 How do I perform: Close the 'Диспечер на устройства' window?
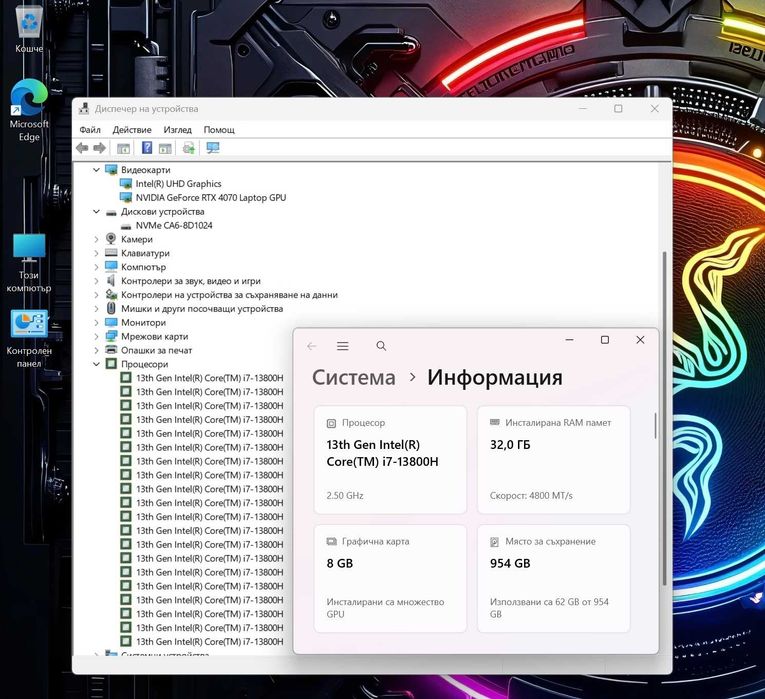(655, 109)
